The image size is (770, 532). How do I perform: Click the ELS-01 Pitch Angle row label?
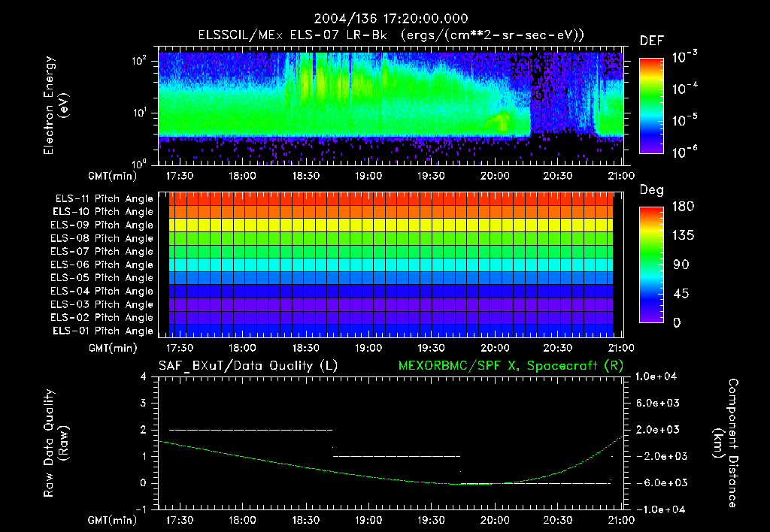(103, 331)
